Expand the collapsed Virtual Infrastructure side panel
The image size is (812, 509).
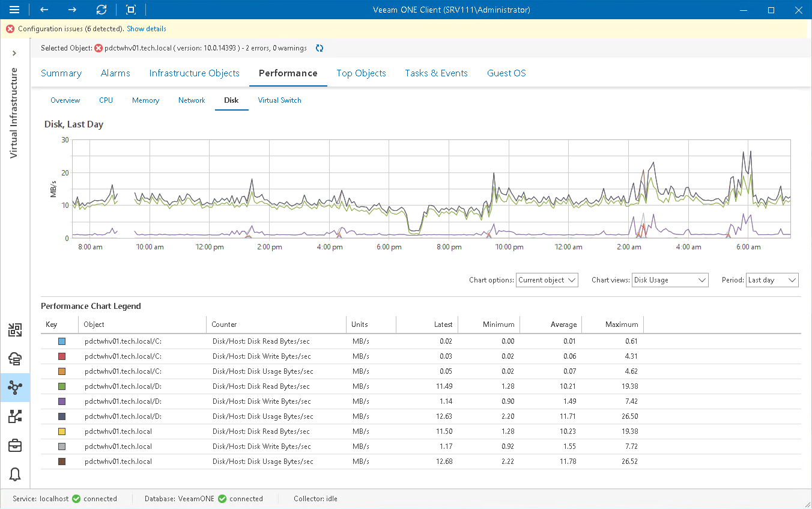pos(14,52)
